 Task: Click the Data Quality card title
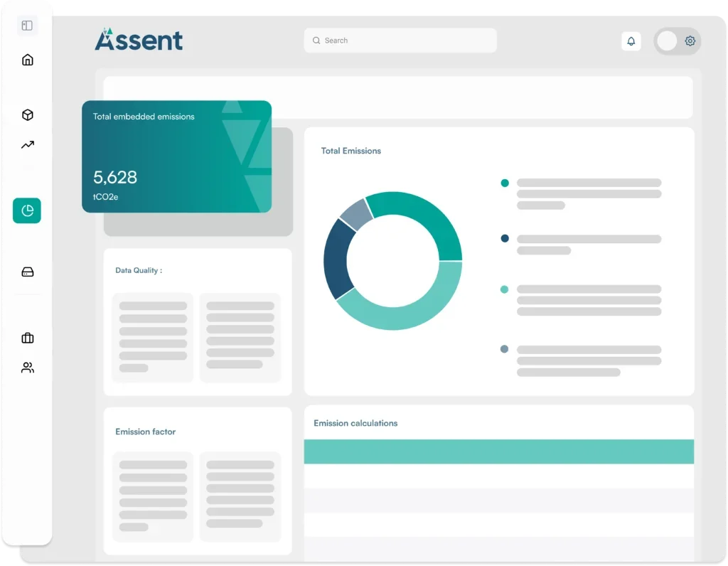(139, 270)
